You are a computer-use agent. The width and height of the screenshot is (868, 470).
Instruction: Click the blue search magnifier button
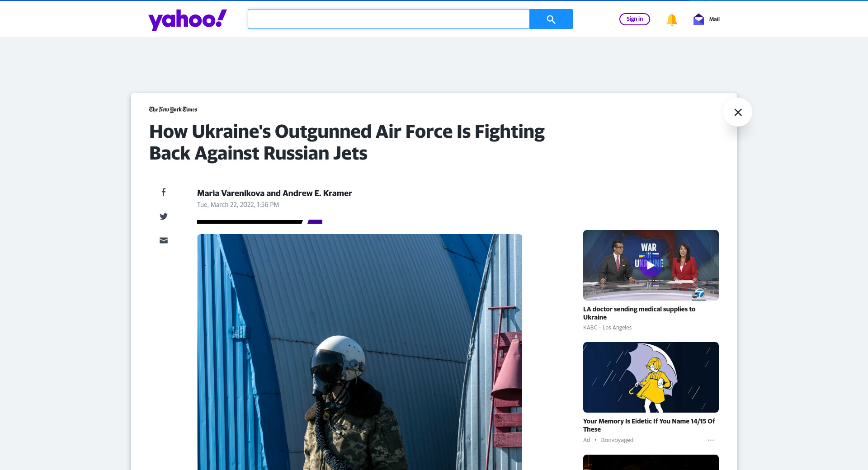point(551,19)
